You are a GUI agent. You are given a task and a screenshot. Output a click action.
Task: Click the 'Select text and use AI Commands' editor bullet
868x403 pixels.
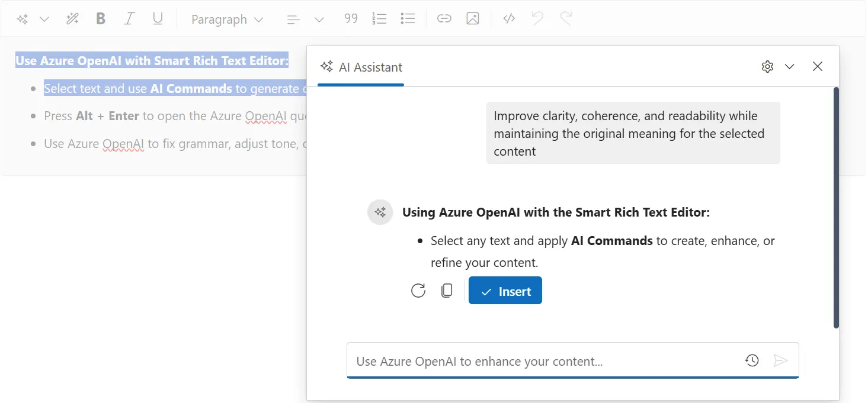click(x=175, y=89)
